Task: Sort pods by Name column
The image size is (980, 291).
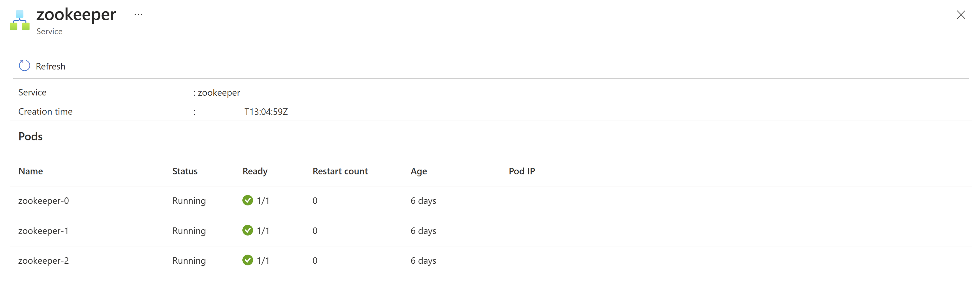Action: tap(31, 171)
